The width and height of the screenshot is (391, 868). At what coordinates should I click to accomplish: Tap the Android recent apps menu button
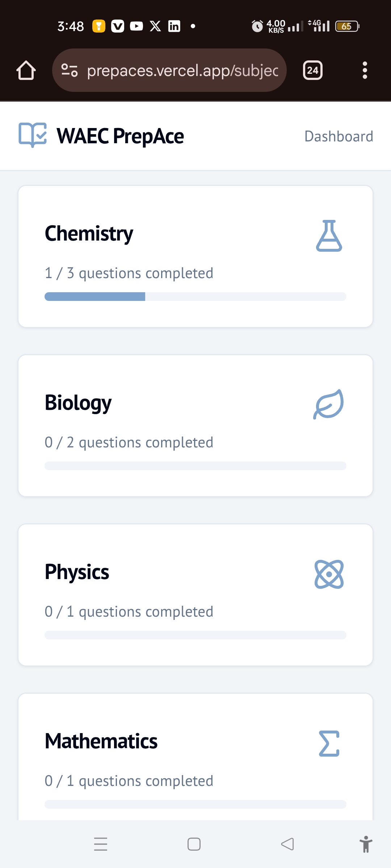(x=101, y=844)
